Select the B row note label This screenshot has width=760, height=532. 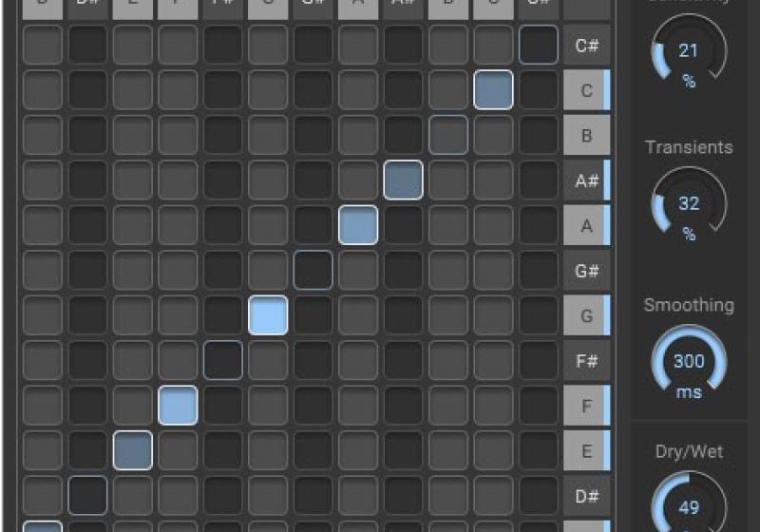587,135
